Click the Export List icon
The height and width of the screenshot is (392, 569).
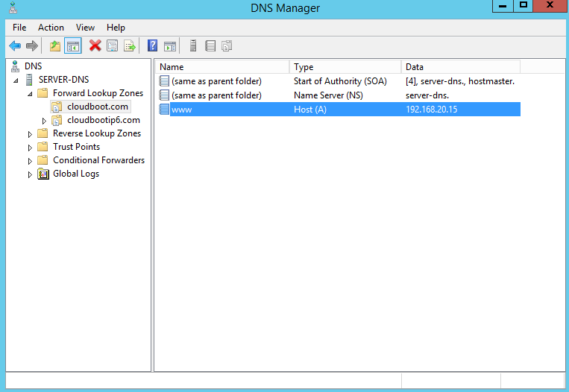pyautogui.click(x=130, y=46)
